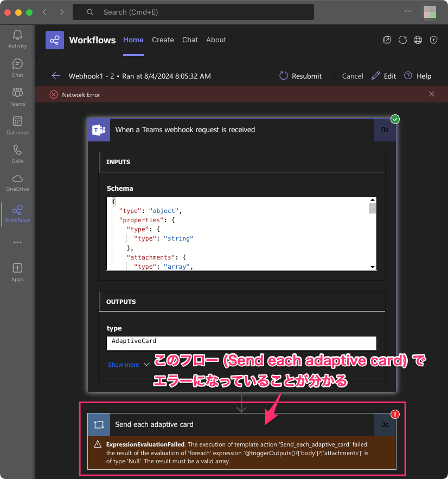Open the About tab
448x479 pixels.
(x=216, y=40)
